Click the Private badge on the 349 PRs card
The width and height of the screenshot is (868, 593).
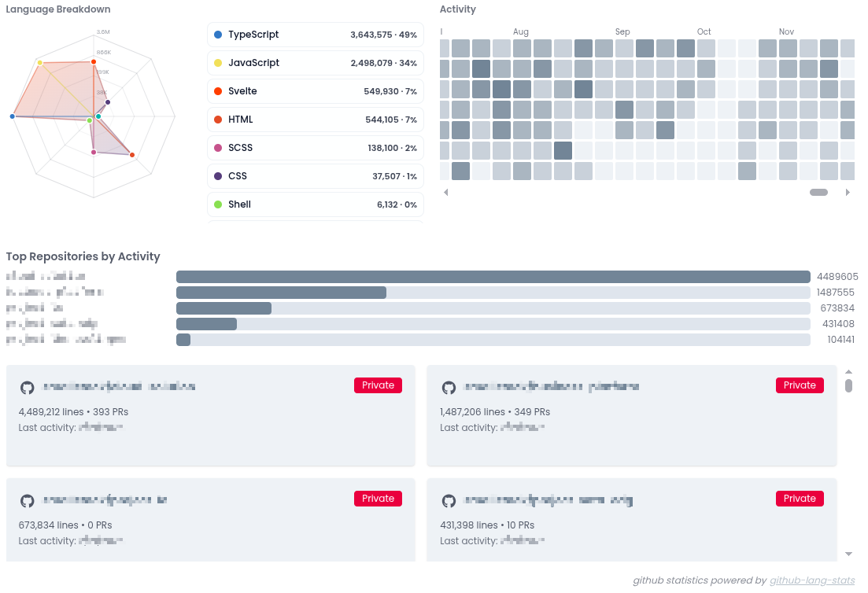coord(800,385)
